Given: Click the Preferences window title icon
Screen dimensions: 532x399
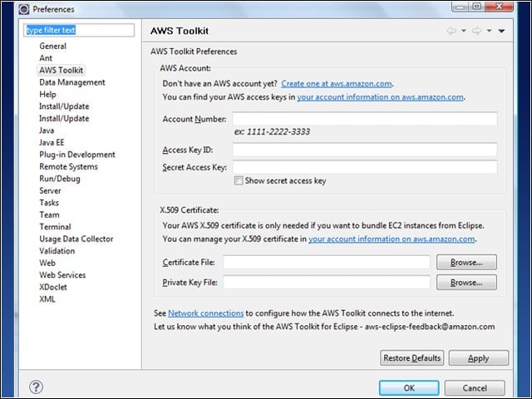Looking at the screenshot, I should 24,9.
